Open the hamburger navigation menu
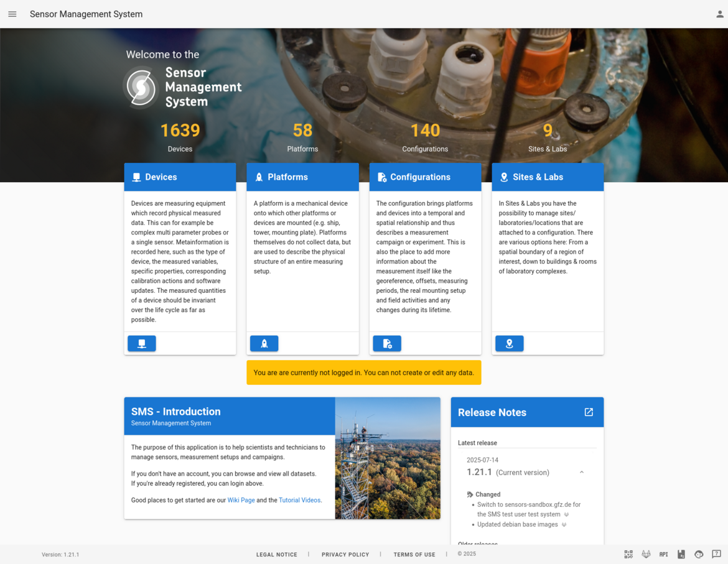This screenshot has height=564, width=728. 12,14
